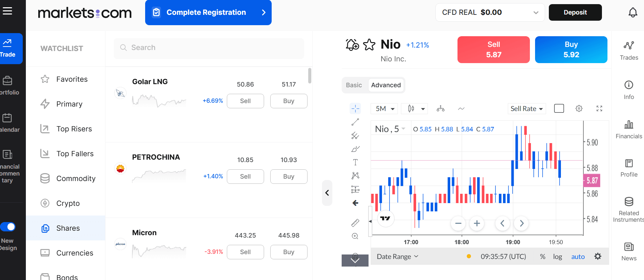644x280 pixels.
Task: Click the watchlist Search field
Action: [209, 48]
